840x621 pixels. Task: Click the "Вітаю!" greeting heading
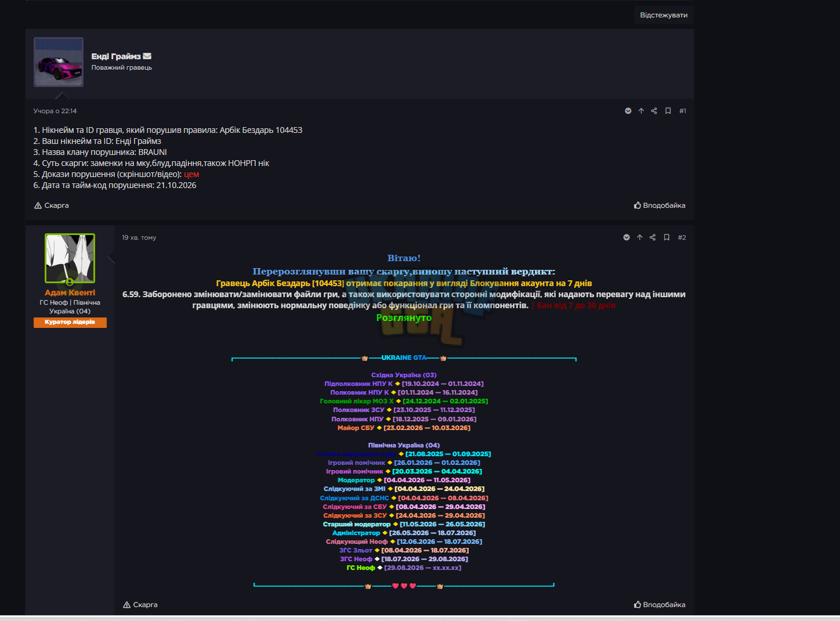404,258
